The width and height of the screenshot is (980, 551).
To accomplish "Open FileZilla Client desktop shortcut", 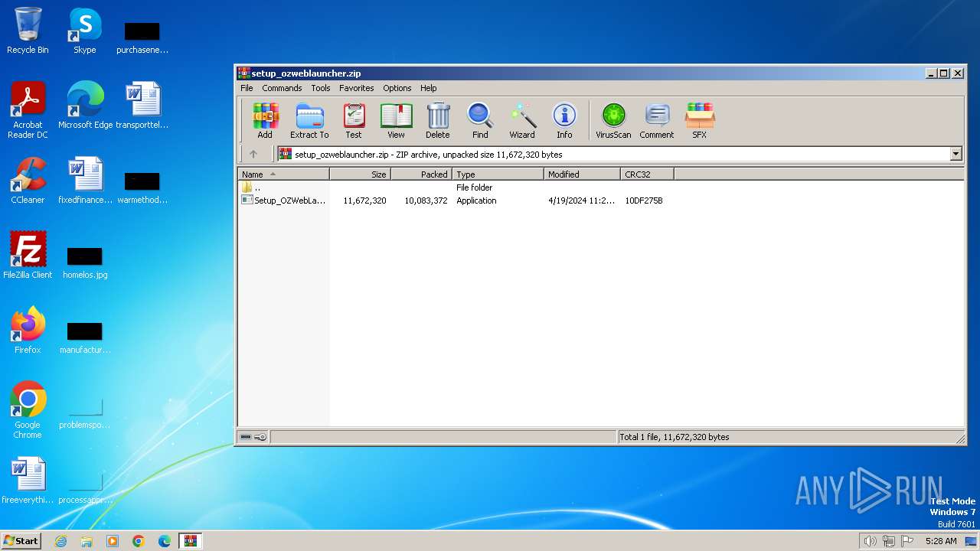I will click(28, 256).
